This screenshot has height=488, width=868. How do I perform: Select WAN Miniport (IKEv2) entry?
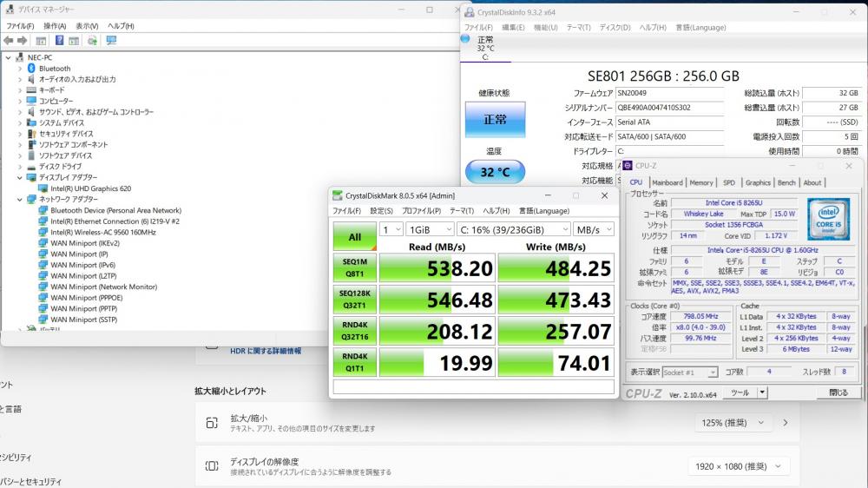click(x=85, y=243)
